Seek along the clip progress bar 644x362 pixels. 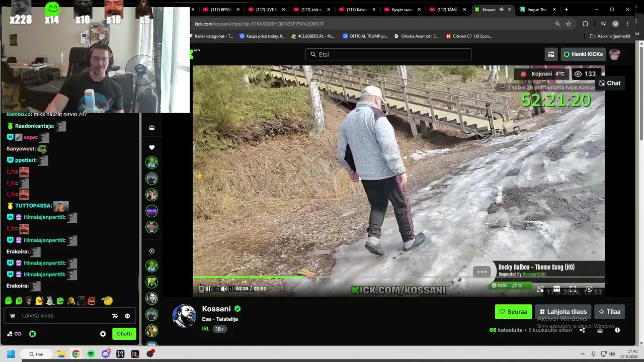398,277
